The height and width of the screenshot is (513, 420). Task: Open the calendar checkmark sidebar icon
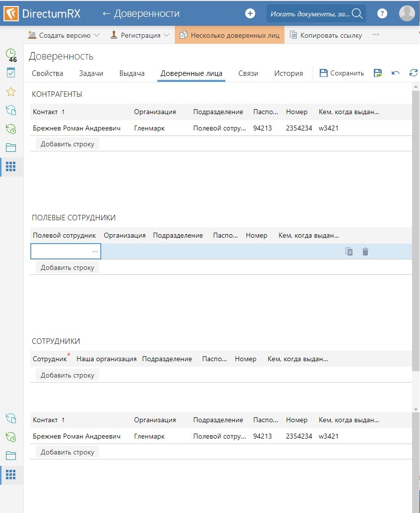pyautogui.click(x=11, y=72)
